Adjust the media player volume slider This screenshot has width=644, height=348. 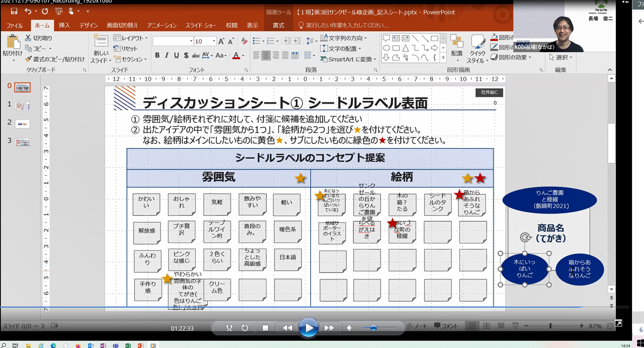coord(374,328)
